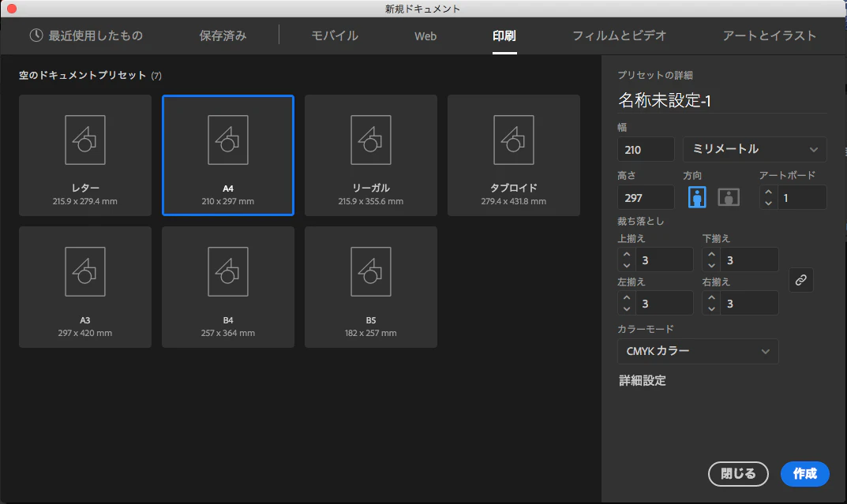Click the clock icon beside 最近使用したもの
Screen dimensions: 847x504
(36, 35)
